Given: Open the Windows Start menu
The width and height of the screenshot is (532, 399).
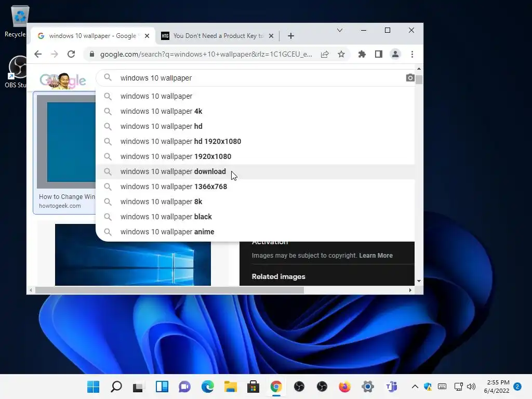Looking at the screenshot, I should click(x=94, y=387).
